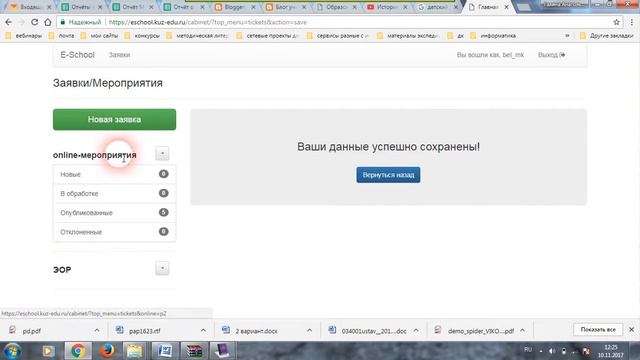Click the taskbar clock showing 12:25
Image resolution: width=640 pixels, height=360 pixels.
tap(611, 351)
